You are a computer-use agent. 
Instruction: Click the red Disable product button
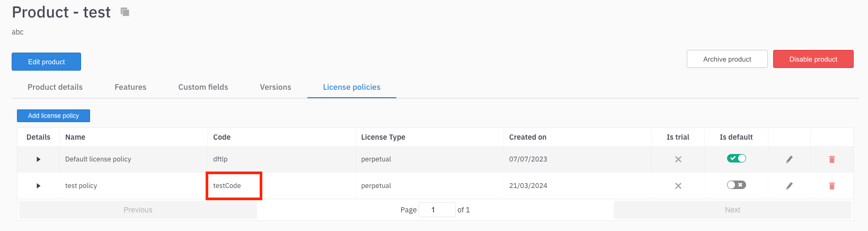click(x=813, y=59)
